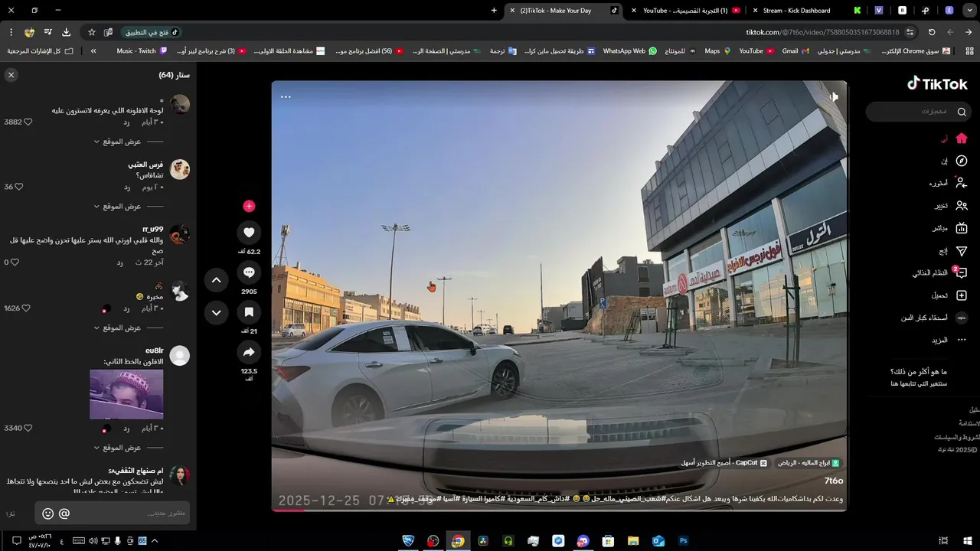
Task: Open فرس العتيبي's username link
Action: (x=145, y=165)
